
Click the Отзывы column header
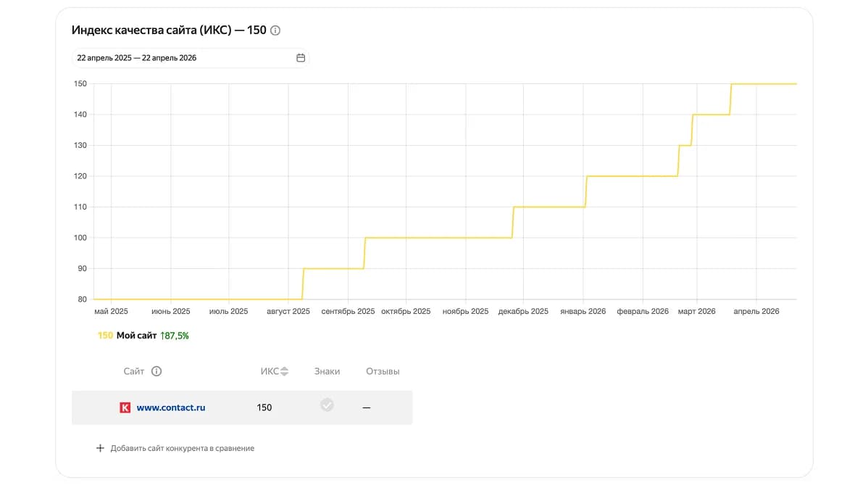coord(383,371)
